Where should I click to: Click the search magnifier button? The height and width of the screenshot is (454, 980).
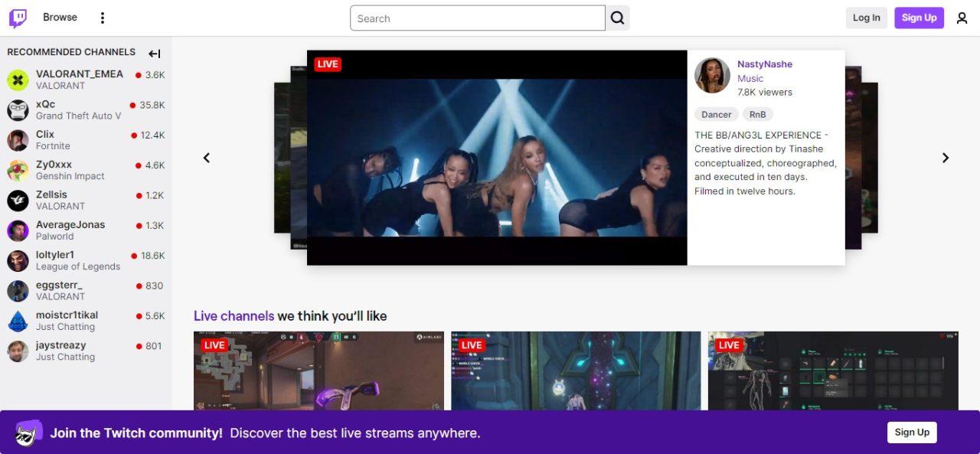618,18
